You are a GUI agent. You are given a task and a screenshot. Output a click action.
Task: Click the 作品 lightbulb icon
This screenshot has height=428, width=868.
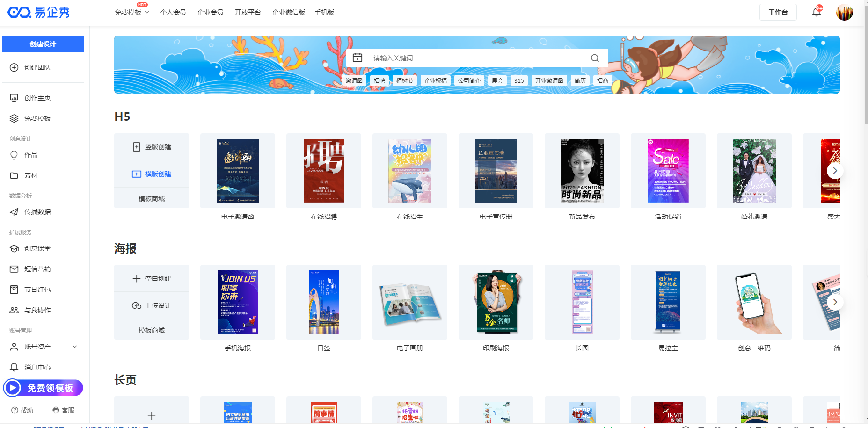(14, 155)
